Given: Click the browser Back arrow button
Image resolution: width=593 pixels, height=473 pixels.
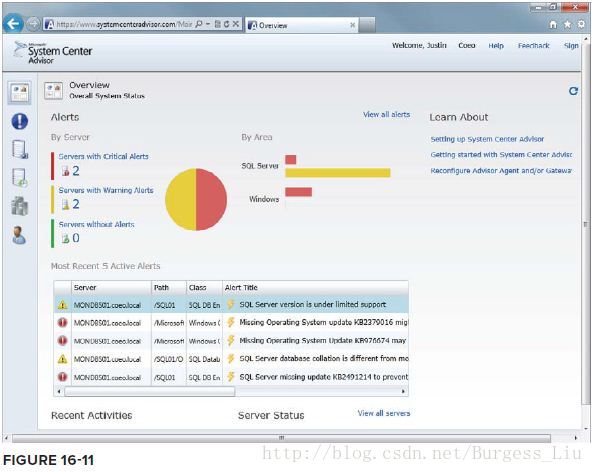Looking at the screenshot, I should click(13, 24).
